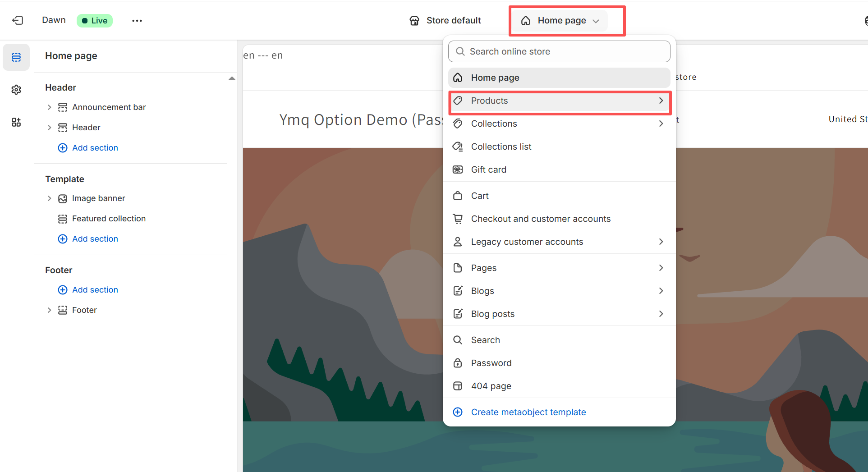Click Create metaobject template link
This screenshot has width=868, height=472.
click(528, 412)
